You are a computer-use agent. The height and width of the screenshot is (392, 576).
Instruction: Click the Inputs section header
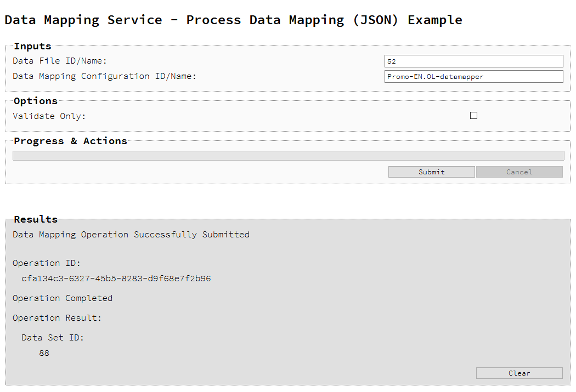tap(32, 46)
